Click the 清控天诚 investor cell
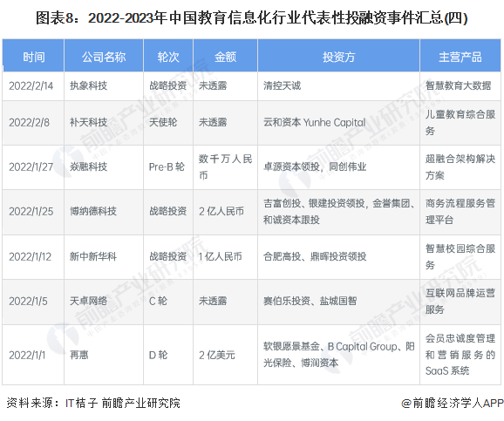The image size is (504, 421). pyautogui.click(x=339, y=85)
